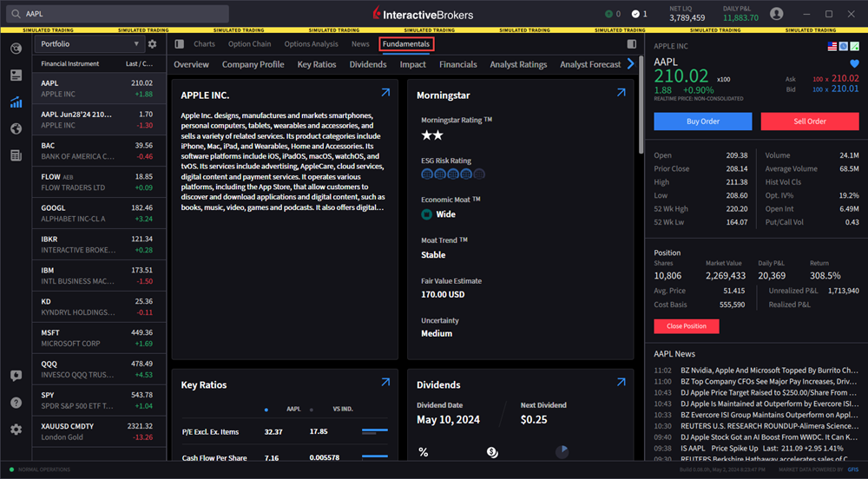Expand the Key Ratios card arrow icon

385,382
